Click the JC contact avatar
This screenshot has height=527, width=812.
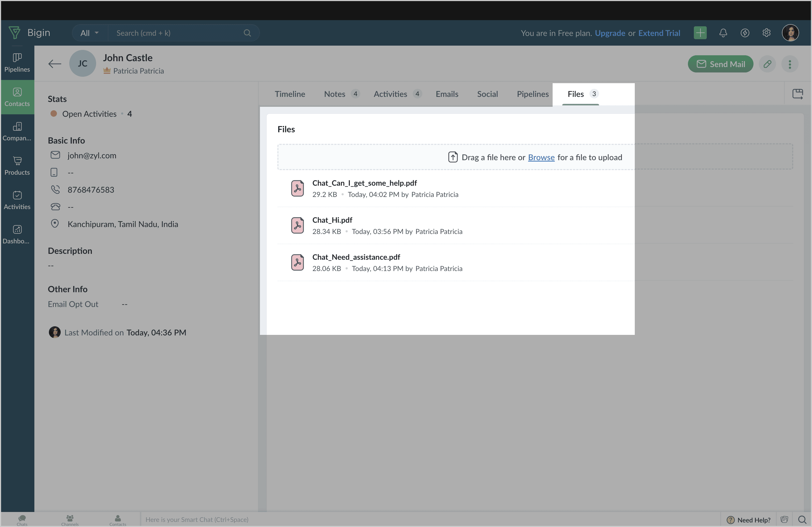coord(82,63)
